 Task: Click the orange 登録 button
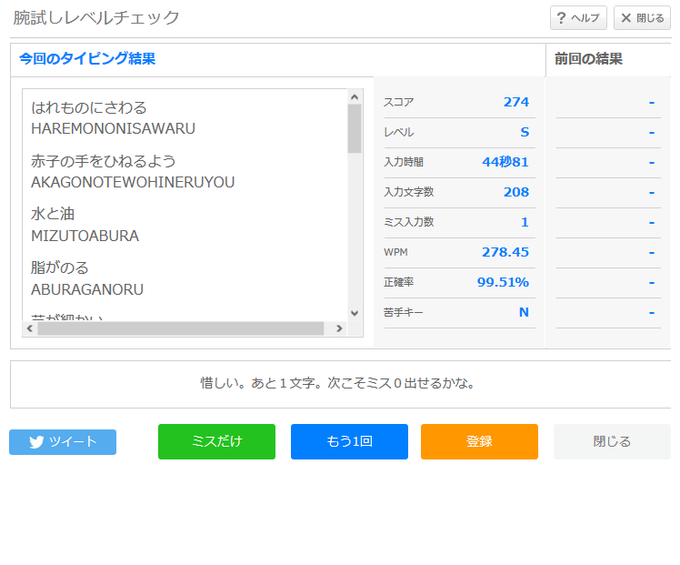click(x=479, y=441)
